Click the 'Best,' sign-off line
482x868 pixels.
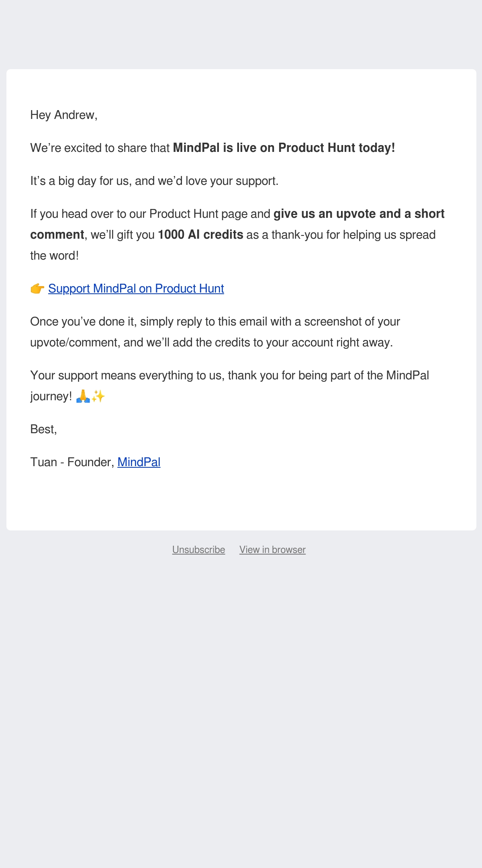click(43, 429)
